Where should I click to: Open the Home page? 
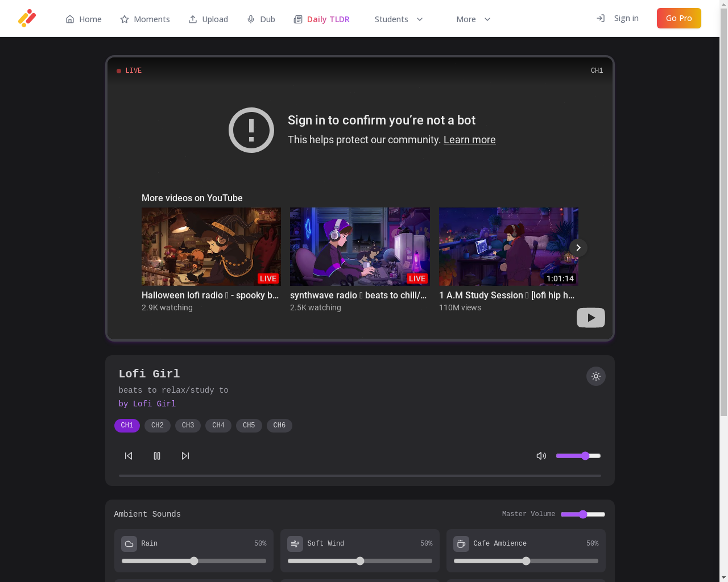84,19
